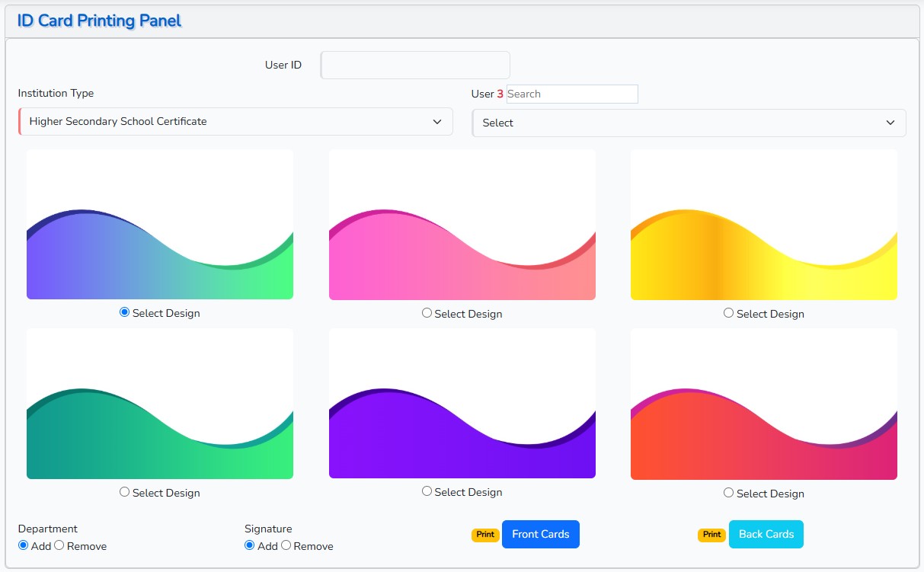
Task: Select Remove option for Signature
Action: point(286,545)
